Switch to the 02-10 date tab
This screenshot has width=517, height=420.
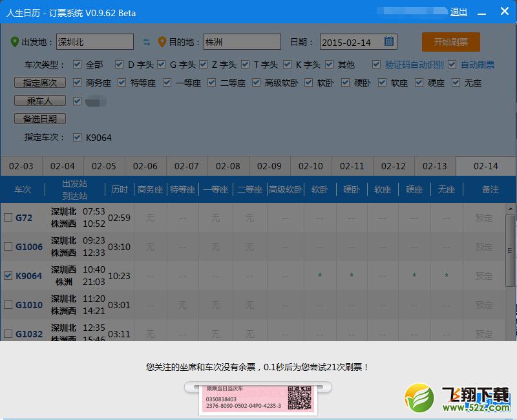click(311, 166)
